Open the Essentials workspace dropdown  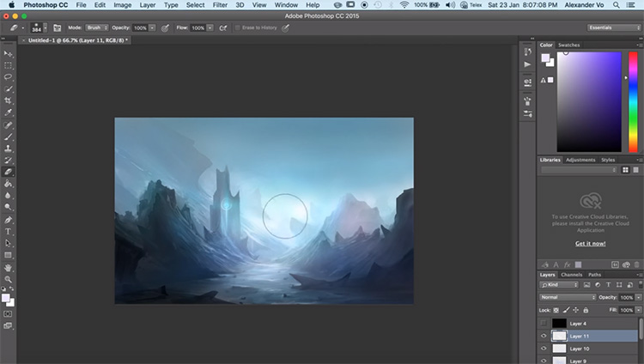coord(614,27)
